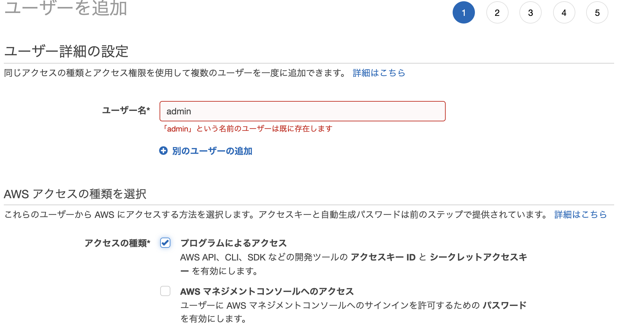Click the plus icon beside 別のユーザーの追加
The height and width of the screenshot is (324, 644).
[163, 151]
